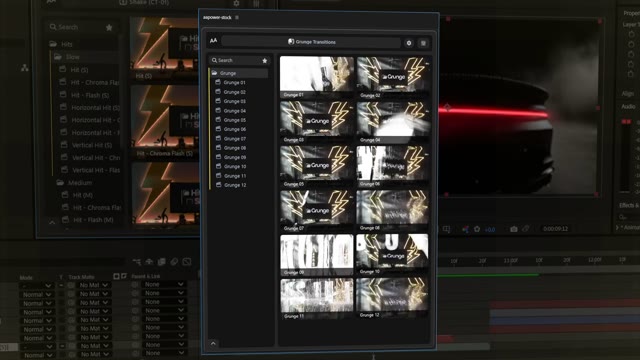
Task: Click the reset exposure icon under viewer
Action: (477, 229)
